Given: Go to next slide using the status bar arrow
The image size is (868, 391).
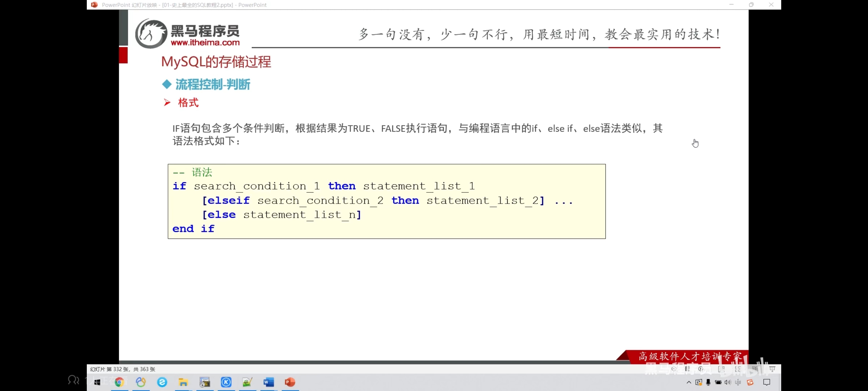Looking at the screenshot, I should point(701,369).
